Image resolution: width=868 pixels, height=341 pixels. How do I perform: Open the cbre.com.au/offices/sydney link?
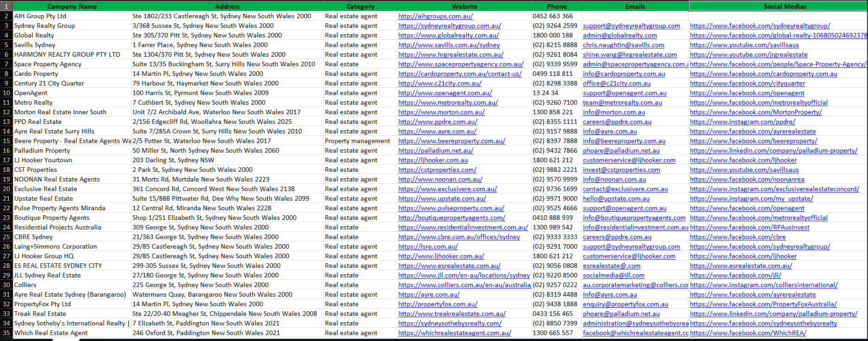tap(459, 237)
